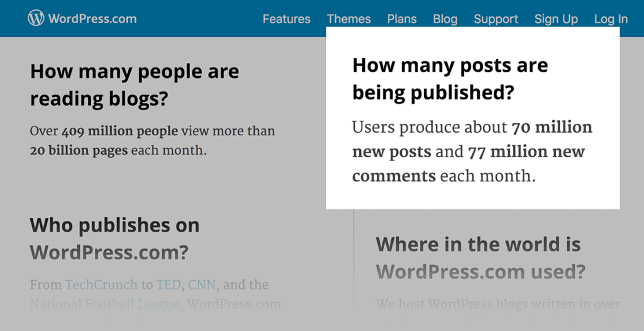The image size is (644, 331).
Task: Open the Plans navigation link
Action: [402, 19]
